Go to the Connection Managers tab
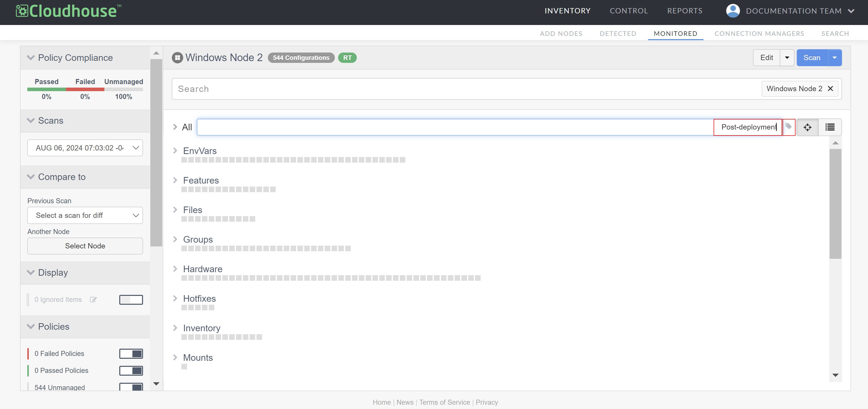This screenshot has width=868, height=409. click(x=759, y=34)
